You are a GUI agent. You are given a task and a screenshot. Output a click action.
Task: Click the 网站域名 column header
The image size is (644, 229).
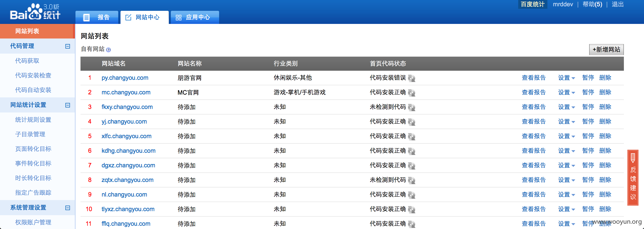113,64
